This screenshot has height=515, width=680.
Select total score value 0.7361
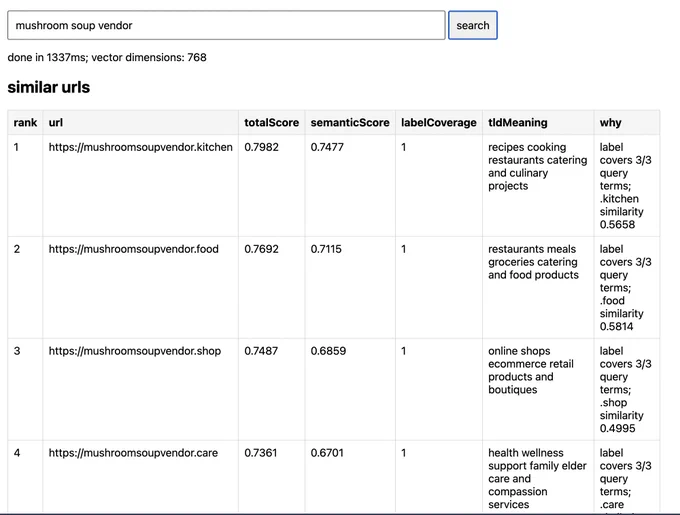pos(261,453)
